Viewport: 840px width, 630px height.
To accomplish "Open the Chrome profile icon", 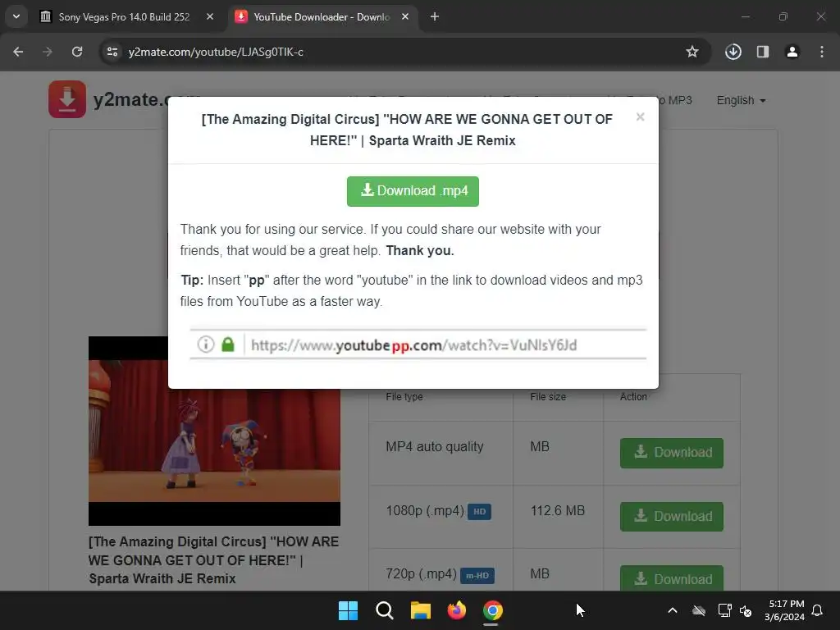I will 792,52.
